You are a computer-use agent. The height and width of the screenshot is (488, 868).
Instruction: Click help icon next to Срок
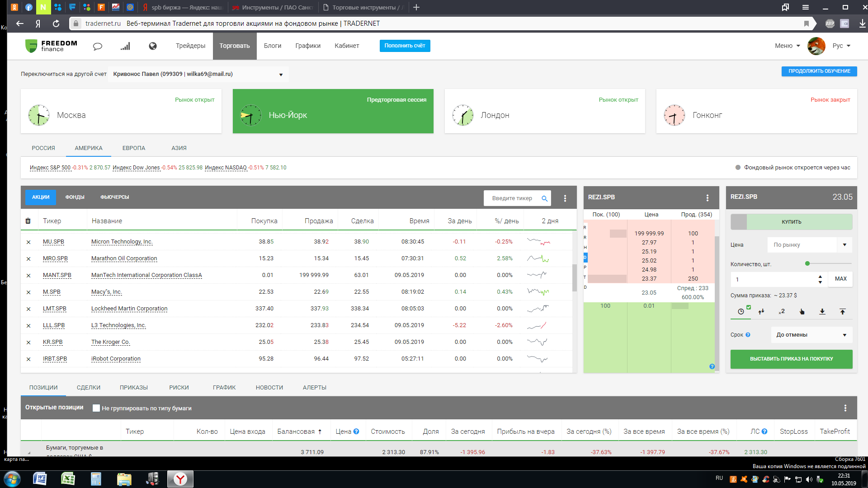748,335
